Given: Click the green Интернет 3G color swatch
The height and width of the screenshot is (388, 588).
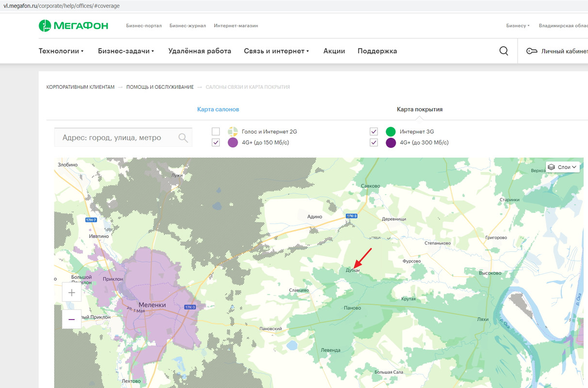Looking at the screenshot, I should point(391,131).
